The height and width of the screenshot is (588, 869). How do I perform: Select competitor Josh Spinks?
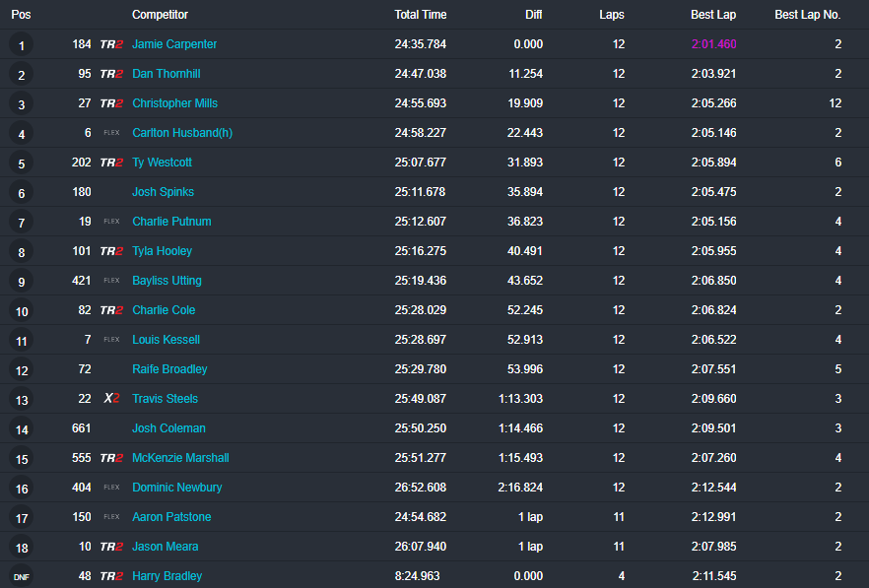point(163,192)
